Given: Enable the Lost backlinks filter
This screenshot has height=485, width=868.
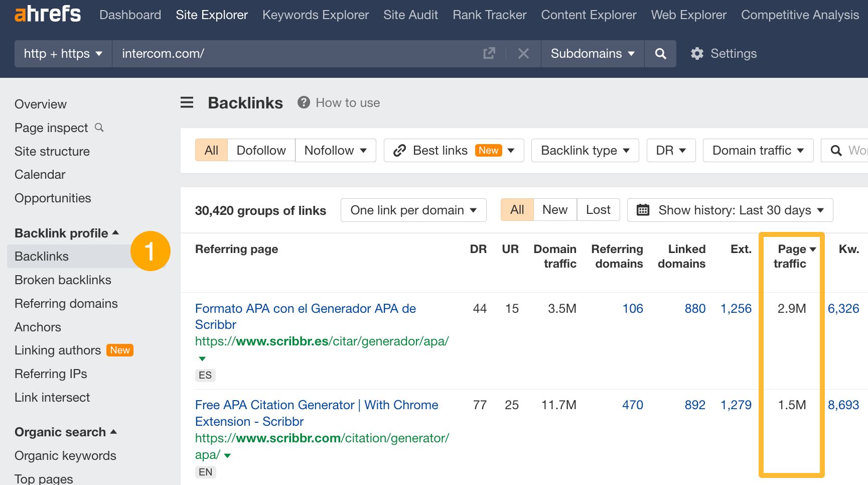Looking at the screenshot, I should pyautogui.click(x=598, y=209).
